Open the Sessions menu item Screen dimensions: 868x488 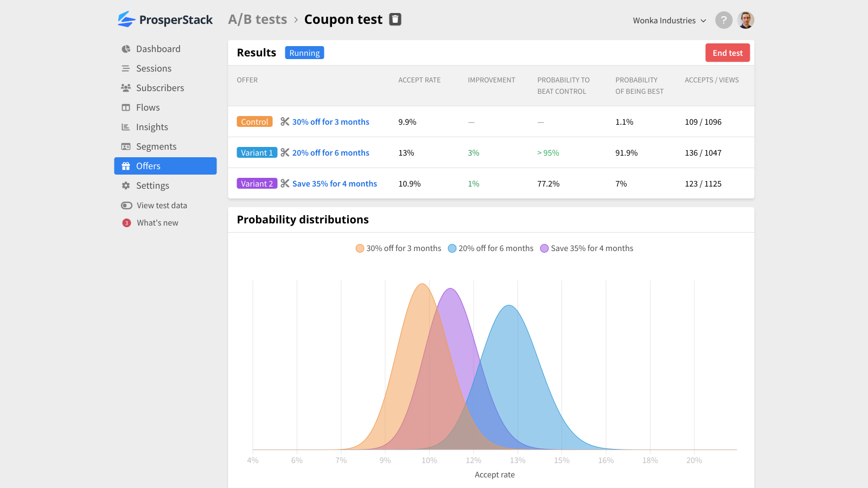pos(154,68)
